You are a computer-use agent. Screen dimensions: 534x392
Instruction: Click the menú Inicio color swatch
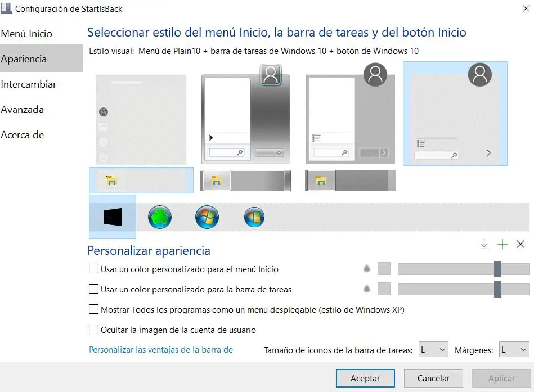(x=384, y=268)
